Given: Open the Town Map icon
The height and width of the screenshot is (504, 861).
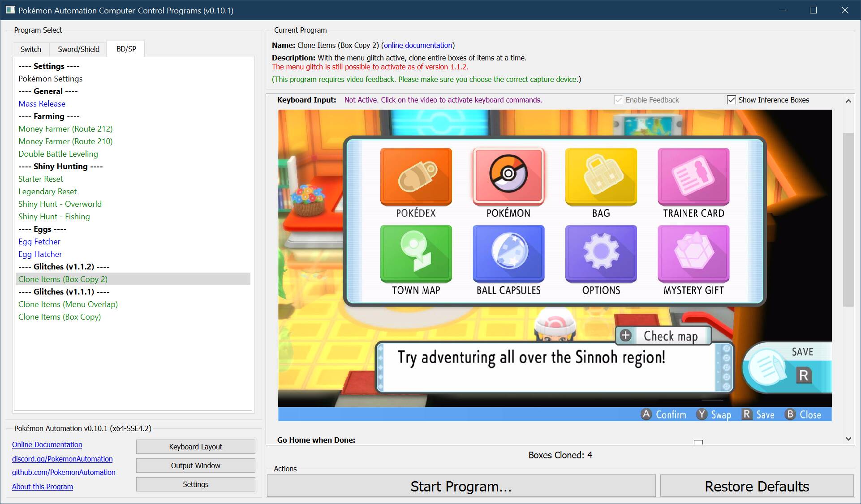Looking at the screenshot, I should [416, 253].
